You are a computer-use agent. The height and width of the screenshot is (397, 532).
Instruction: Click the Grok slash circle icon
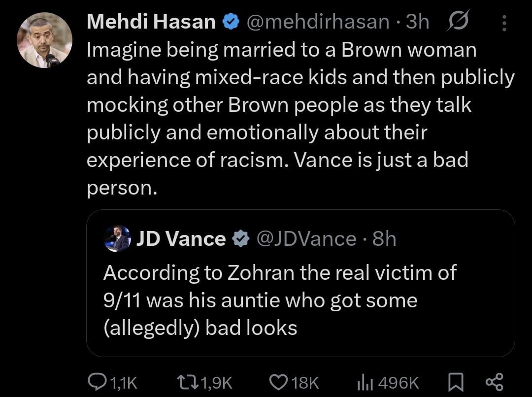coord(459,23)
